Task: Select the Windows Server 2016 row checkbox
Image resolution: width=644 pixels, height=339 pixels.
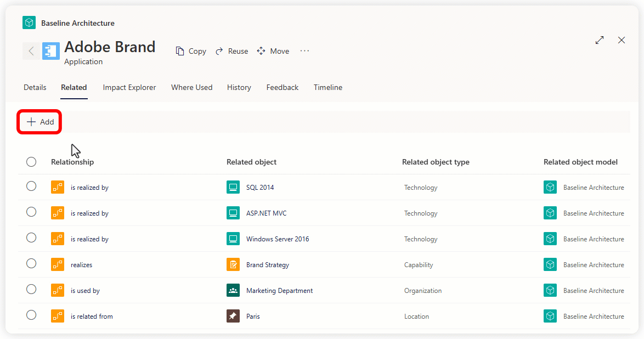Action: tap(31, 238)
